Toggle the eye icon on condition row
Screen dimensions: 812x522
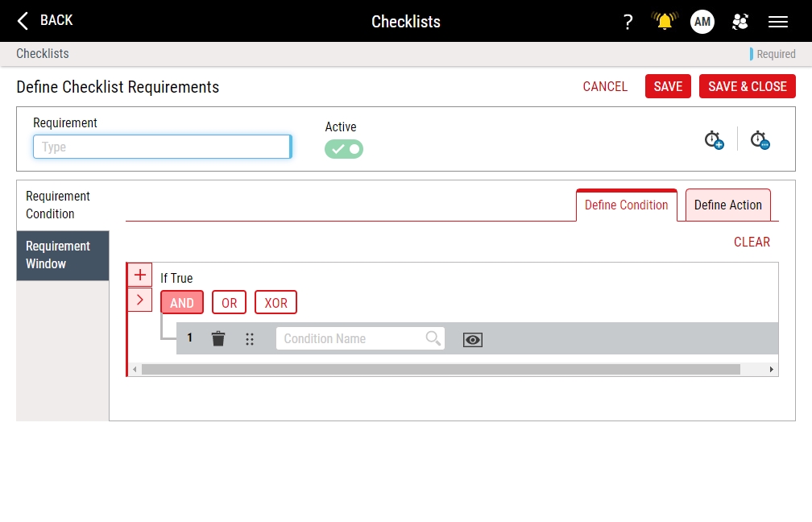coord(473,340)
